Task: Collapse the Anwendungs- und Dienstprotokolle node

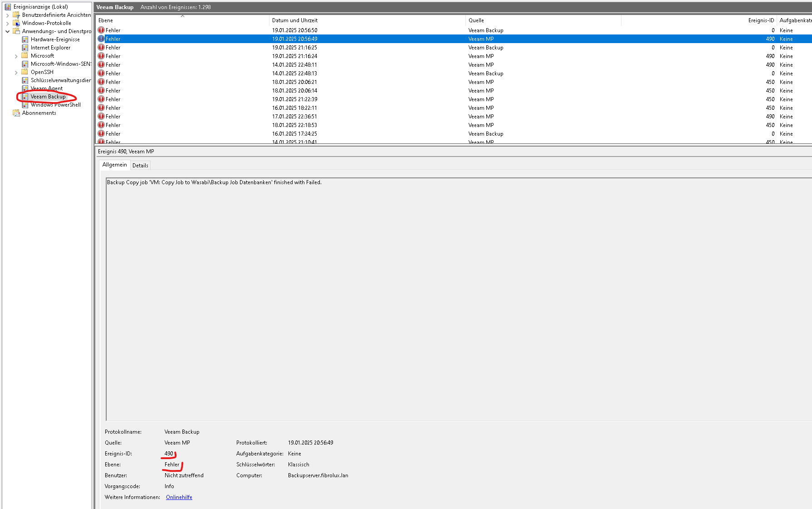Action: pyautogui.click(x=8, y=32)
